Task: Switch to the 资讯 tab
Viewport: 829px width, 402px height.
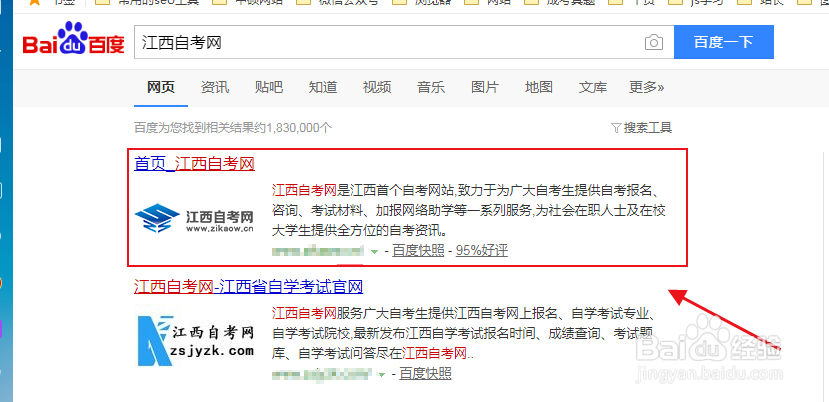Action: (x=215, y=87)
